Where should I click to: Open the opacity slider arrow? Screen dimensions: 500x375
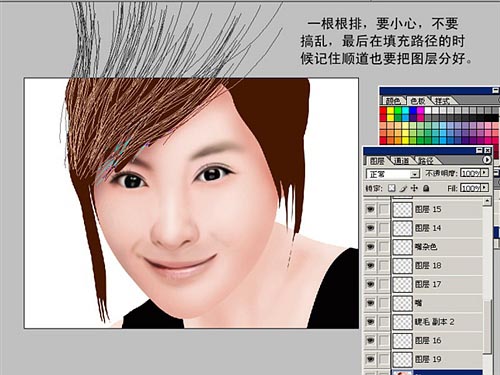point(485,173)
